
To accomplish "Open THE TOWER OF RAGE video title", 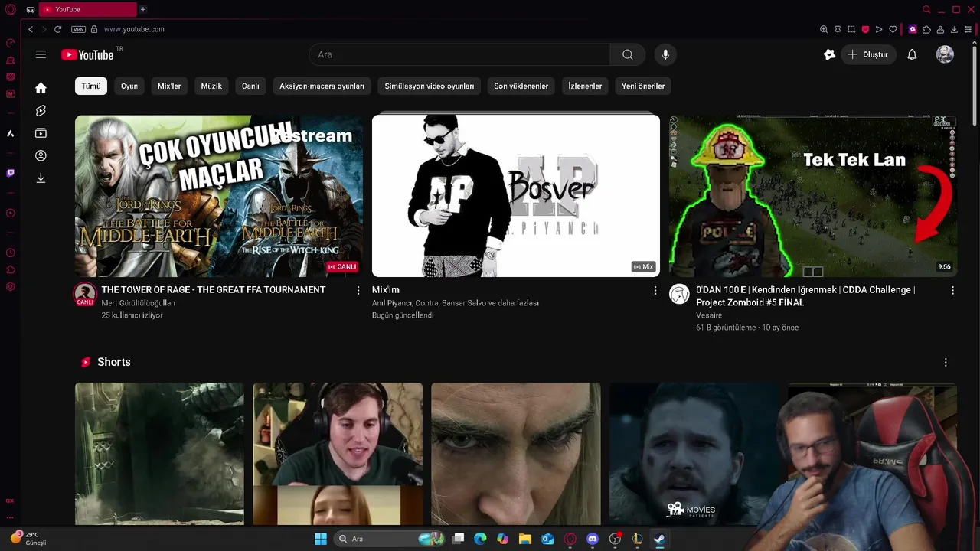I will click(x=214, y=290).
